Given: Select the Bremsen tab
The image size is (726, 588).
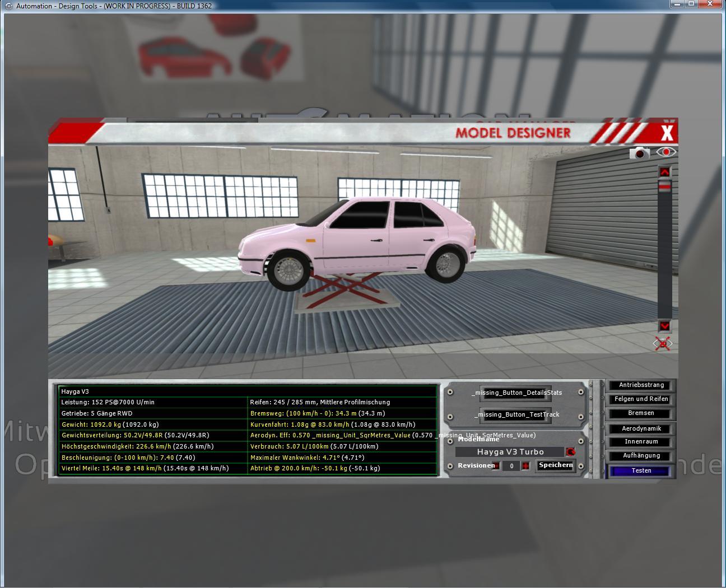Looking at the screenshot, I should click(x=641, y=413).
